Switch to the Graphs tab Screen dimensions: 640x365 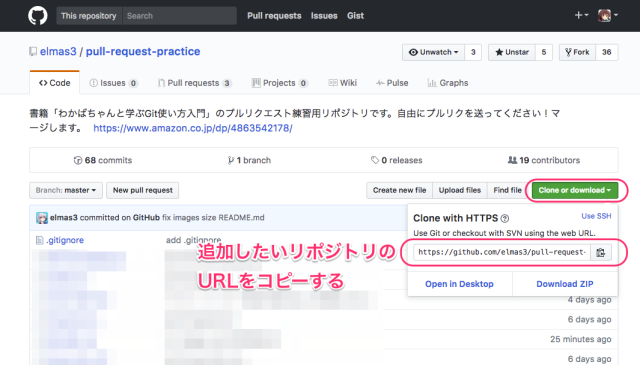(x=448, y=83)
